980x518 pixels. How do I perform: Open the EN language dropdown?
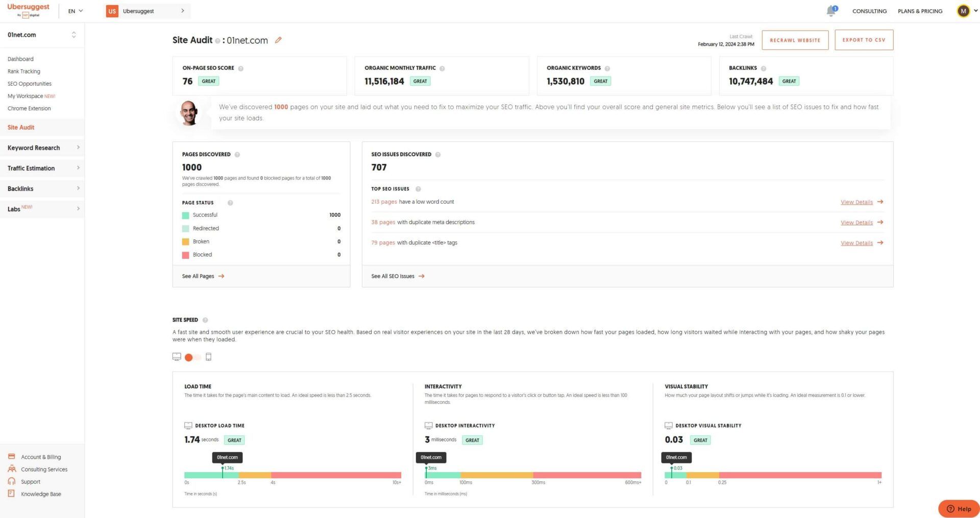coord(76,11)
